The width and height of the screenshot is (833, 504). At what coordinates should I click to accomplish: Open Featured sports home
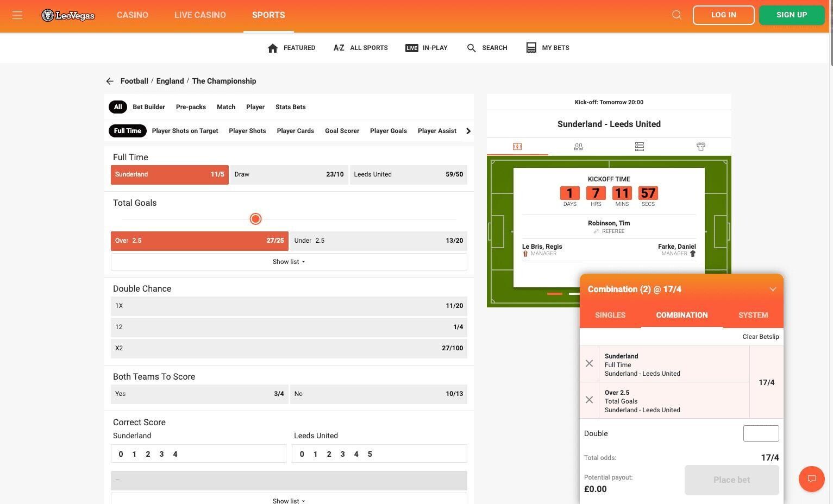coord(292,48)
